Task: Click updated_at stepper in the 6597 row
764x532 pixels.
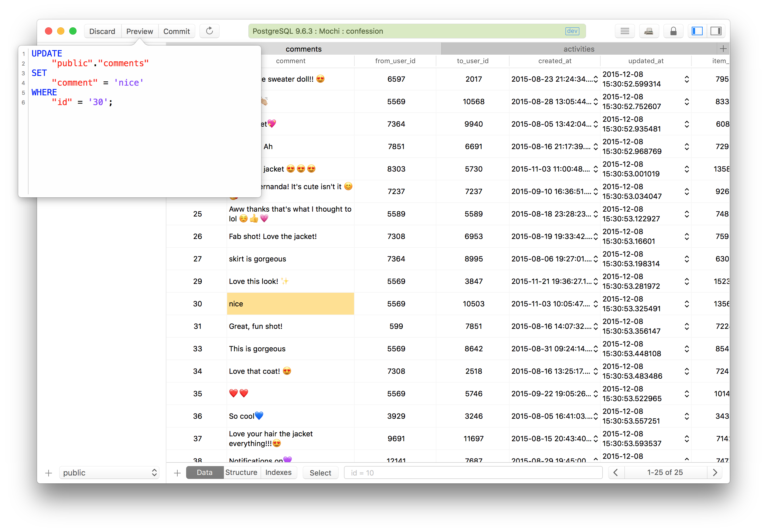Action: (687, 79)
